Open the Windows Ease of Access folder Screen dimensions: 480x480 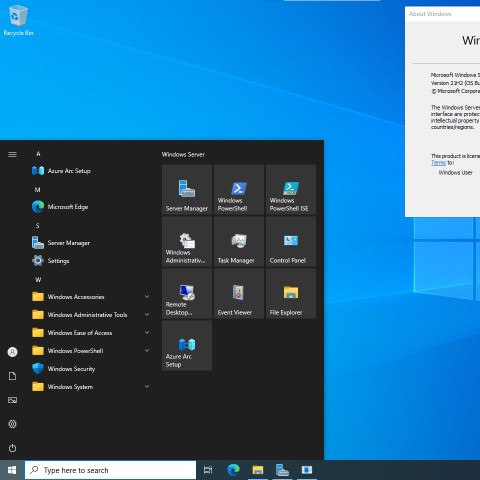[x=90, y=333]
